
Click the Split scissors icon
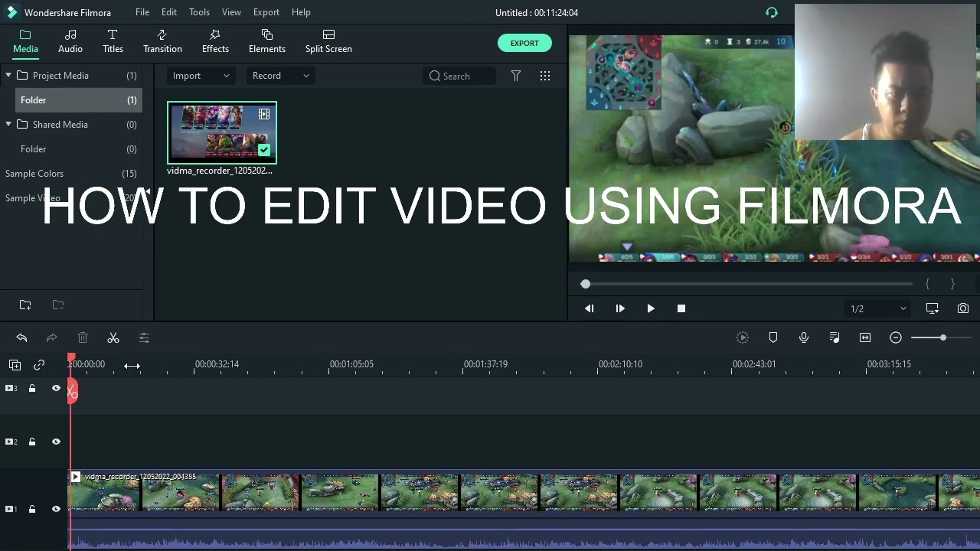point(113,337)
